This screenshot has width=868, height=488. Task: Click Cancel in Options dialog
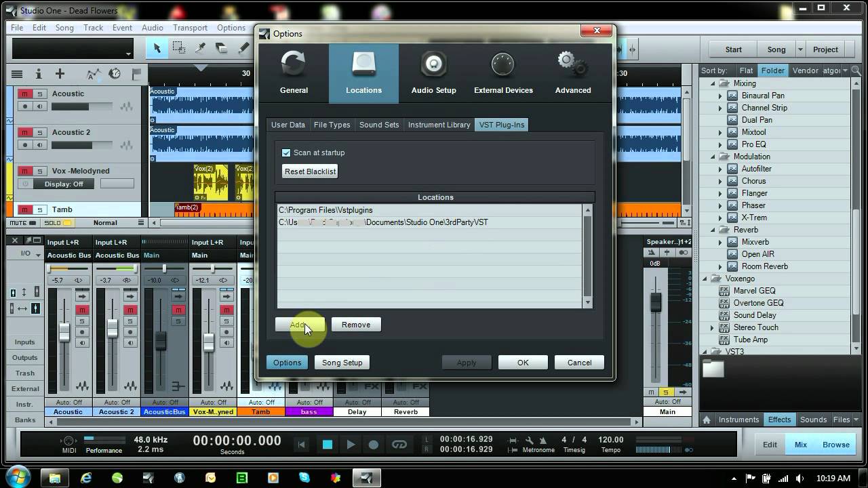tap(579, 363)
